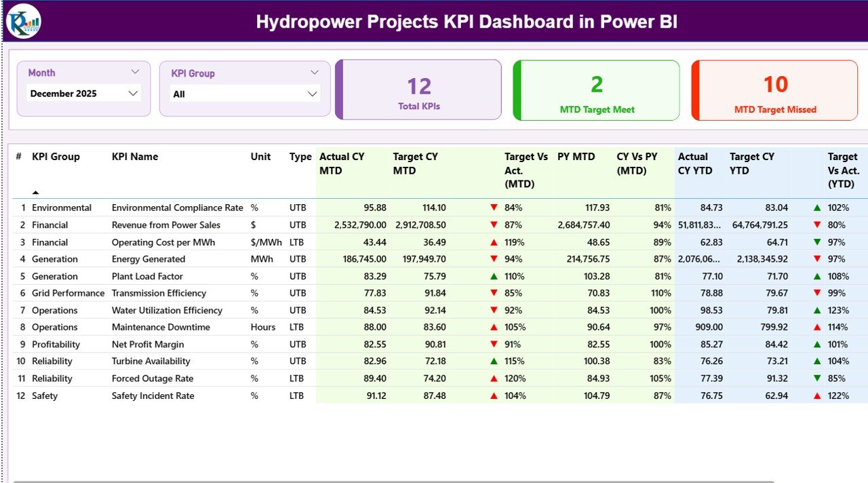
Task: Click the green MTD Target Meet card showing 2
Action: (596, 89)
